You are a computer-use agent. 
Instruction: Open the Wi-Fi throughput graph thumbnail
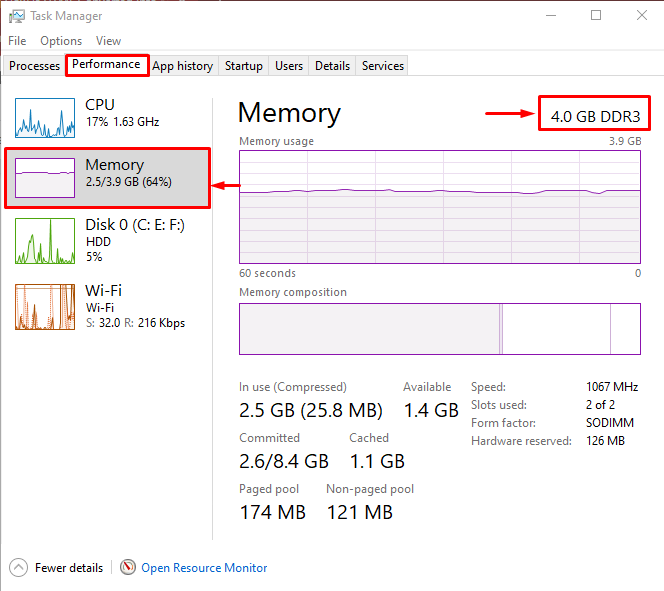[45, 307]
